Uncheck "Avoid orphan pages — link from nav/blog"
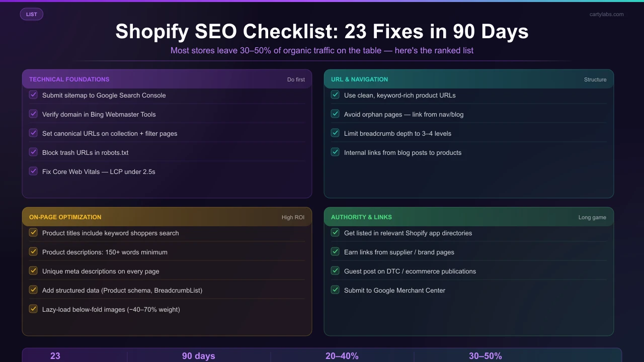 click(x=335, y=114)
